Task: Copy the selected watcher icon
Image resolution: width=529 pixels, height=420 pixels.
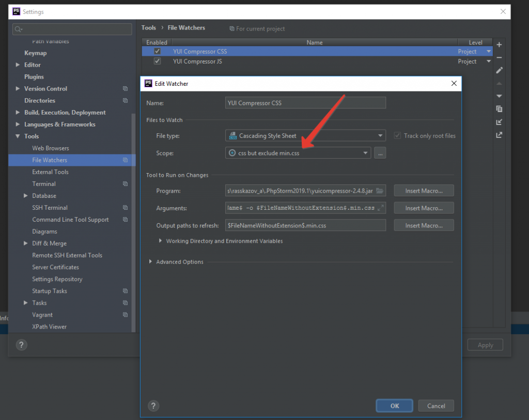Action: pos(500,108)
